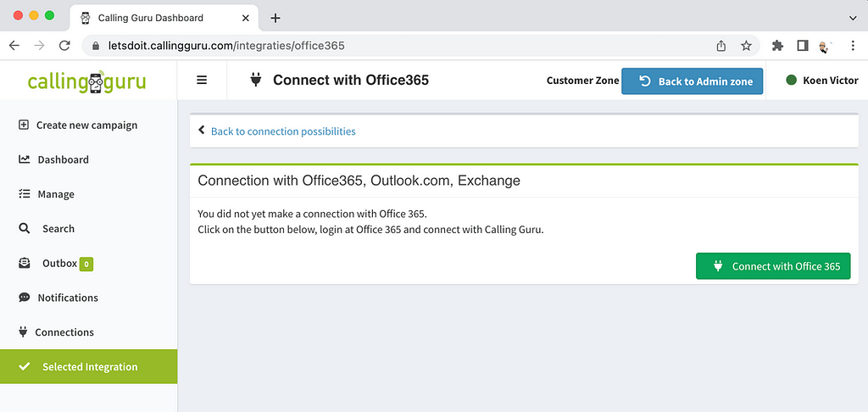
Task: Open Create new campaign in sidebar
Action: [88, 125]
